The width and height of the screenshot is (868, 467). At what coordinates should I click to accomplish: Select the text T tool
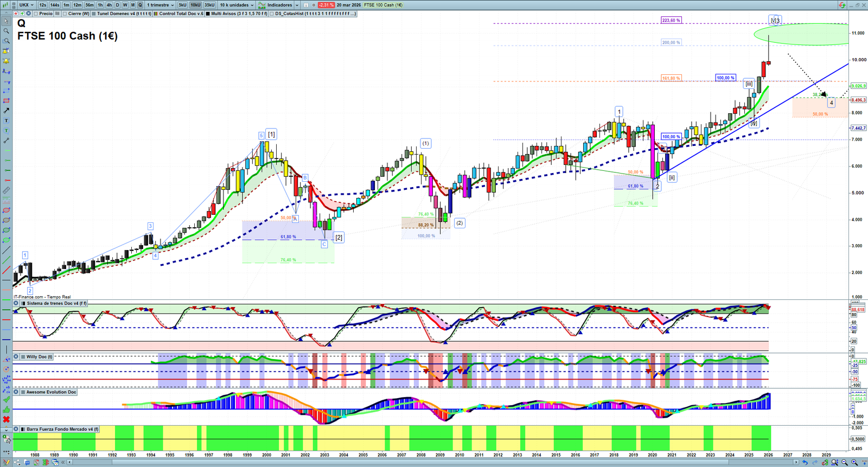[6, 120]
